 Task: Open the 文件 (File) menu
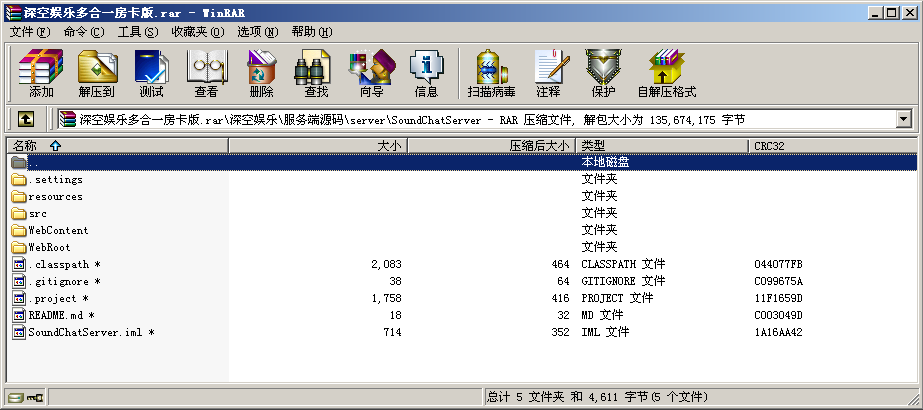(29, 32)
